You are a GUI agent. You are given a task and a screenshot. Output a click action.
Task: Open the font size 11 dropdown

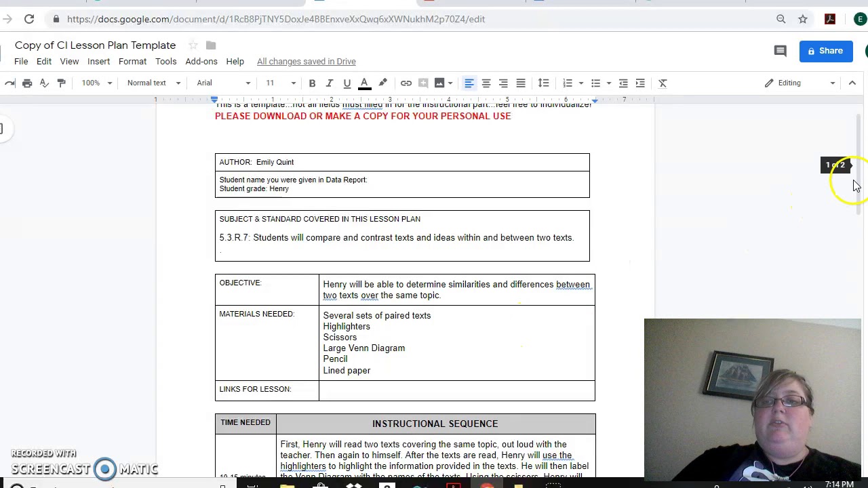pos(280,83)
